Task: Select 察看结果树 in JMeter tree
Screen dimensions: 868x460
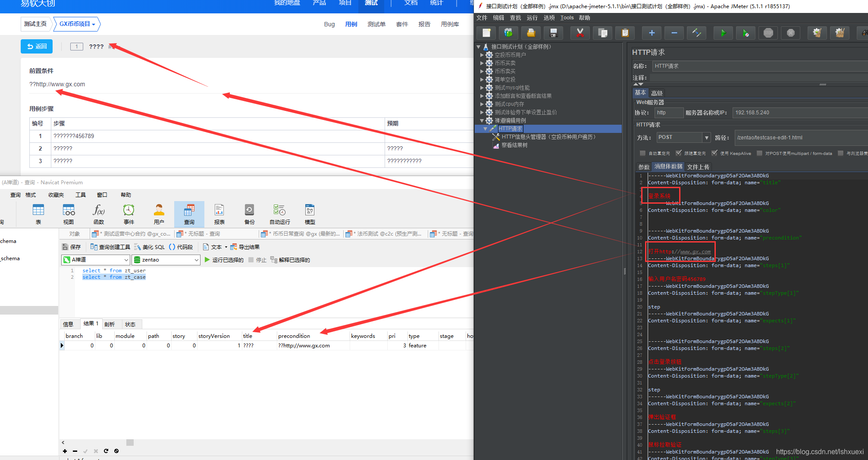Action: click(x=514, y=145)
